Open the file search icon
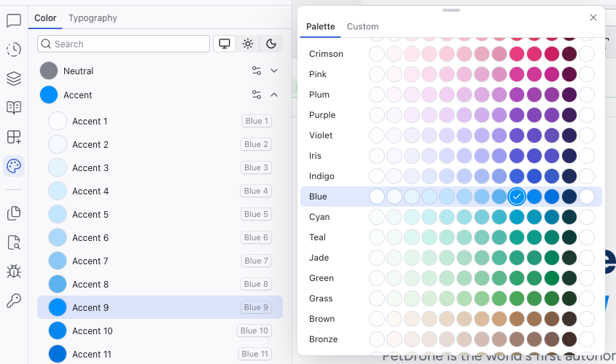The height and width of the screenshot is (364, 616). (14, 242)
